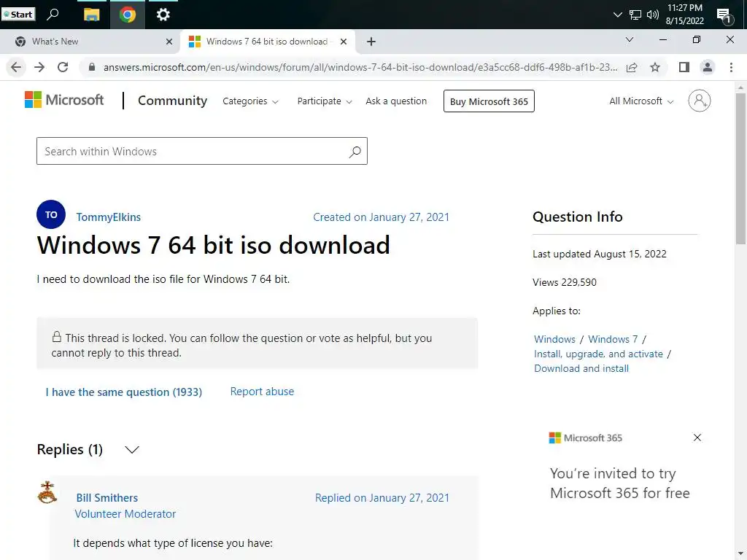This screenshot has width=747, height=560.
Task: Switch to Chrome in the taskbar
Action: 127,15
